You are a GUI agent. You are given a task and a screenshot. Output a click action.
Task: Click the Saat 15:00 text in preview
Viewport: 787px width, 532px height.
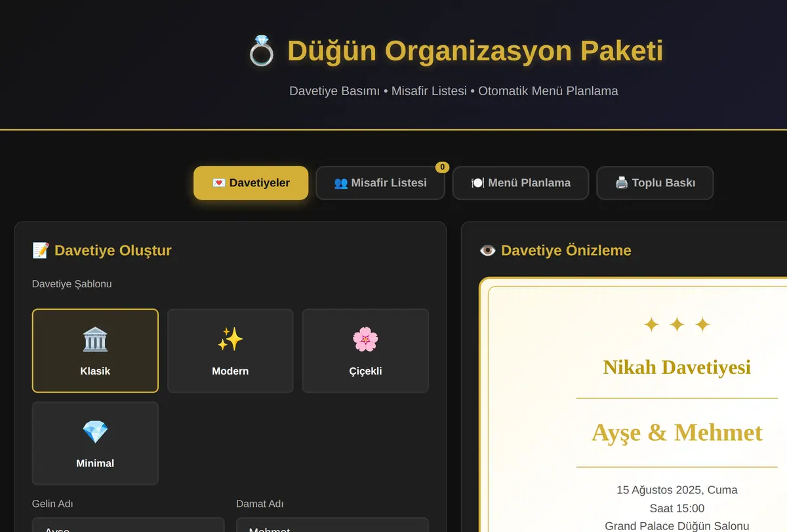tap(677, 508)
